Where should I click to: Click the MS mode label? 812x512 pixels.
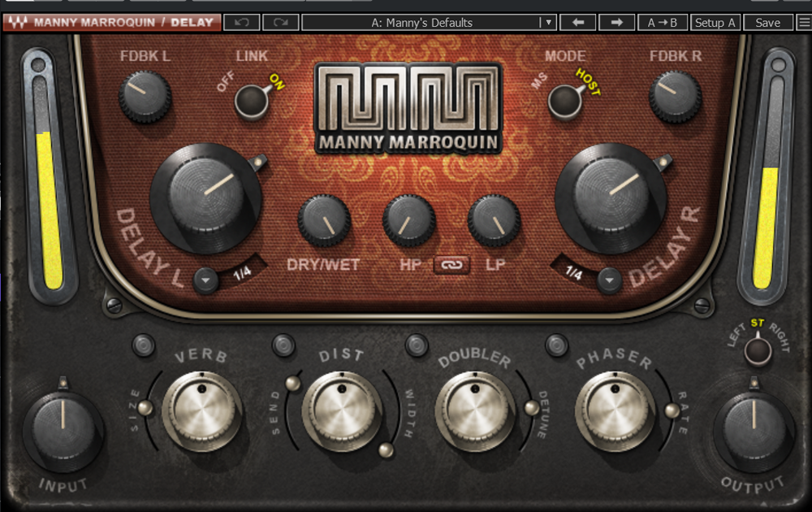point(539,80)
